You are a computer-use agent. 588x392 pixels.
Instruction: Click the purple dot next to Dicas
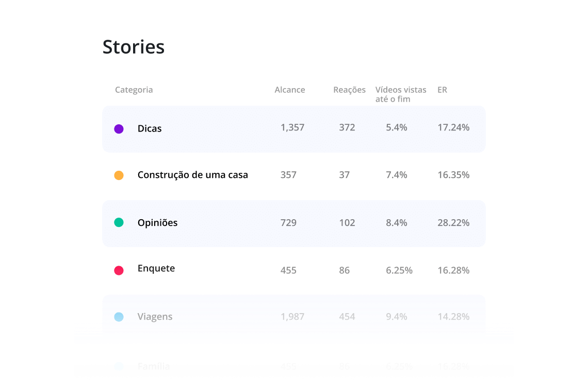(x=119, y=128)
